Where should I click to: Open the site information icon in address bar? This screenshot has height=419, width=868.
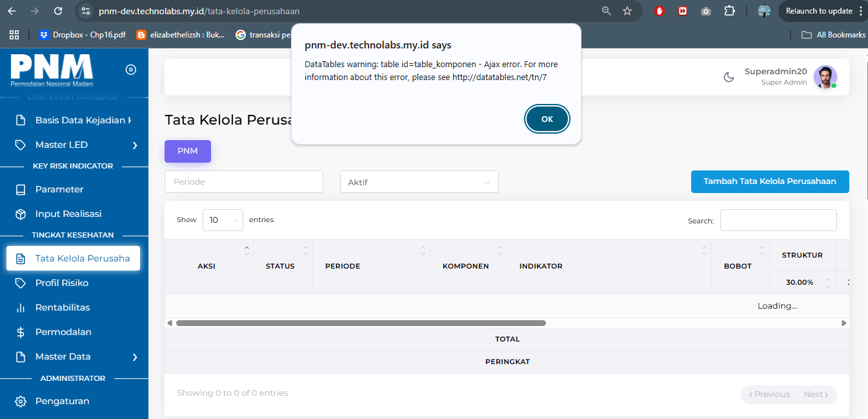pyautogui.click(x=86, y=11)
